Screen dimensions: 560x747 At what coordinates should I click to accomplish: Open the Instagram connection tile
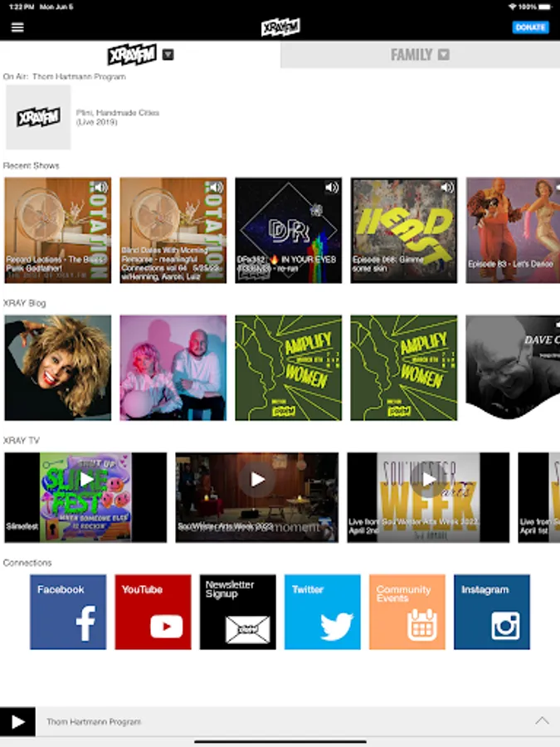click(x=492, y=612)
